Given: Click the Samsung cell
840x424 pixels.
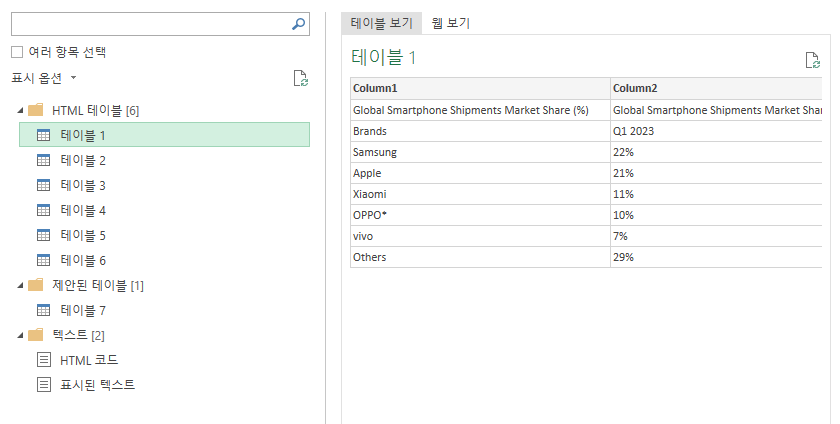Looking at the screenshot, I should [481, 152].
